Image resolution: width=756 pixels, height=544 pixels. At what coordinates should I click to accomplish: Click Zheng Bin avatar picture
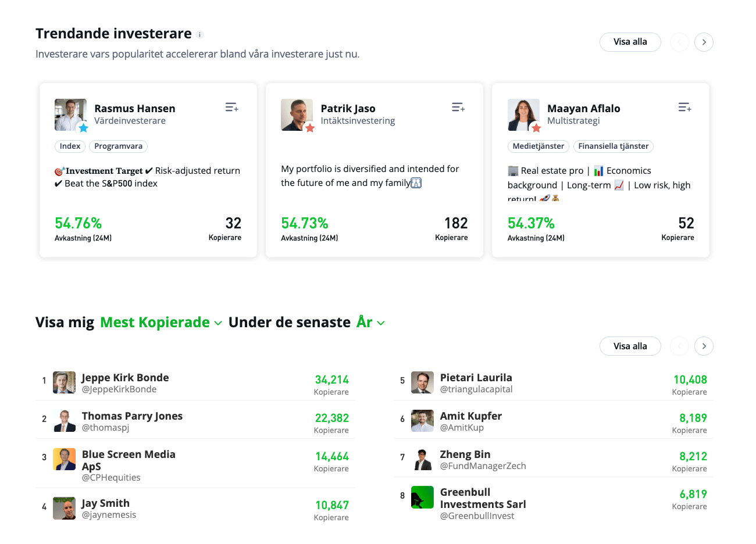422,459
